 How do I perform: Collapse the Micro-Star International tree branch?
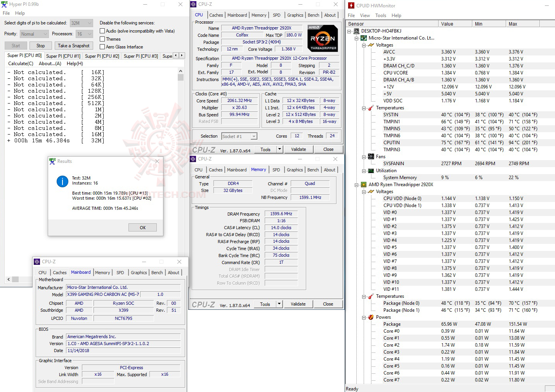point(356,38)
